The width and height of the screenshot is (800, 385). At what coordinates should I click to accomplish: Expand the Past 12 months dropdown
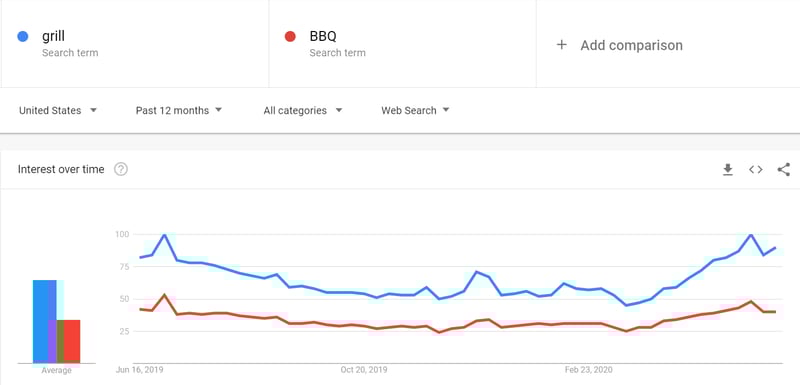coord(179,111)
